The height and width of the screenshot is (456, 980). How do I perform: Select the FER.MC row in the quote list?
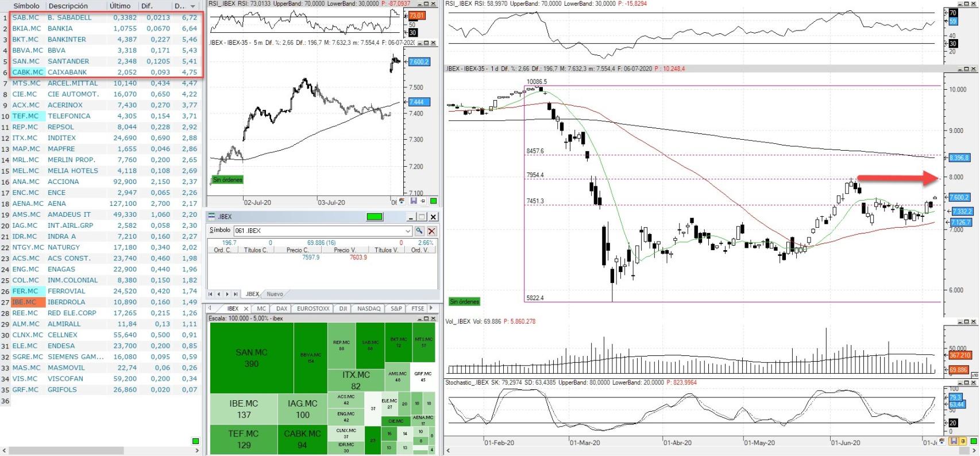click(x=101, y=291)
